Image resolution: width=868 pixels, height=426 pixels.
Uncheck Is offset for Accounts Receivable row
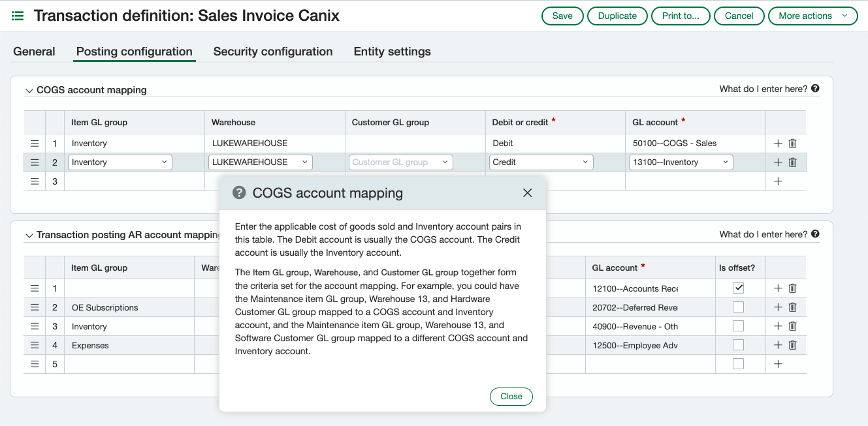pos(738,288)
